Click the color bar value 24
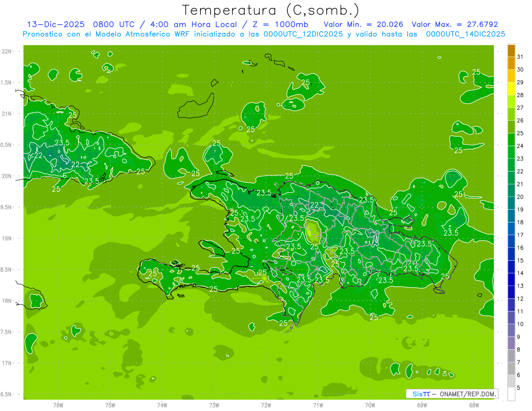This screenshot has width=532, height=411. tap(520, 146)
